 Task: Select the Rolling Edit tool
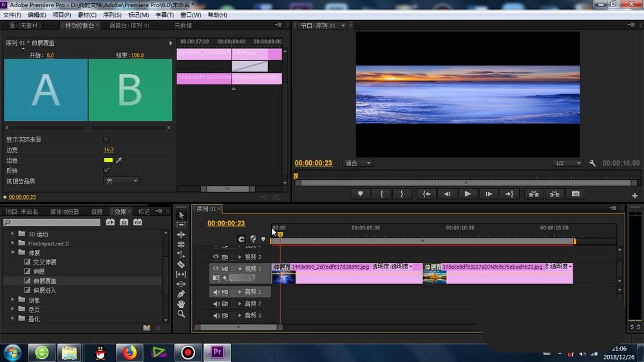[x=181, y=245]
